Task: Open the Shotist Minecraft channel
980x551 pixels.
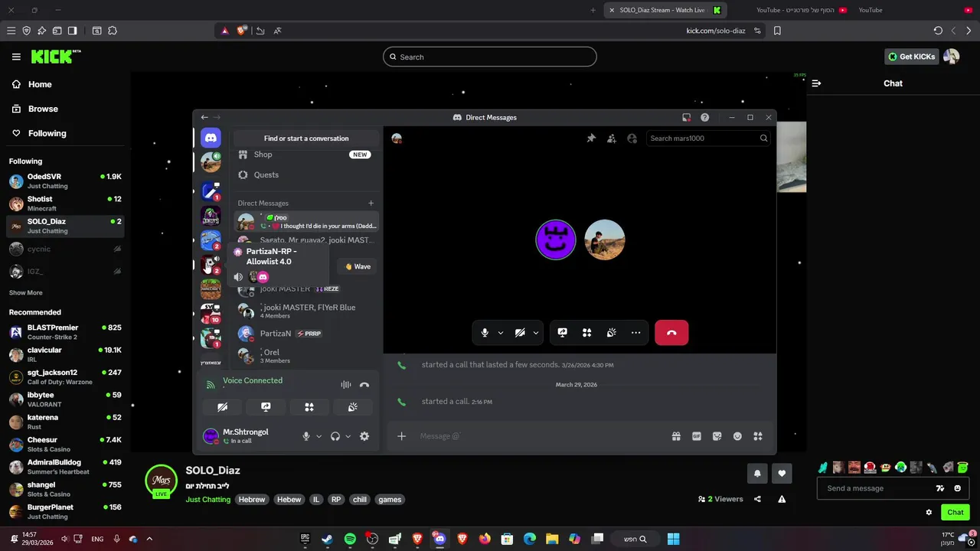Action: (x=65, y=204)
